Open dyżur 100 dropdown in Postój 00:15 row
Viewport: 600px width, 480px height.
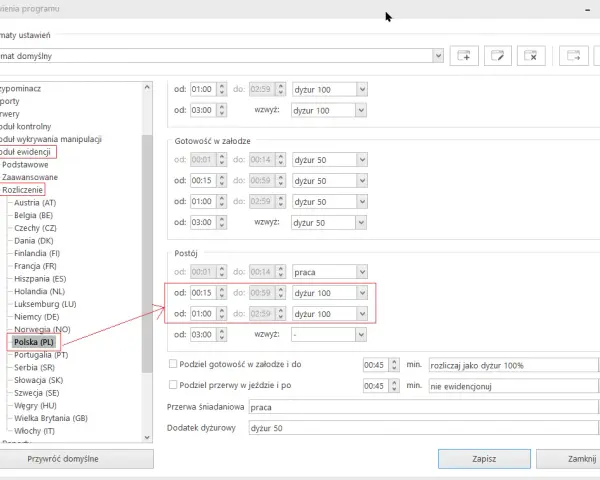click(329, 293)
